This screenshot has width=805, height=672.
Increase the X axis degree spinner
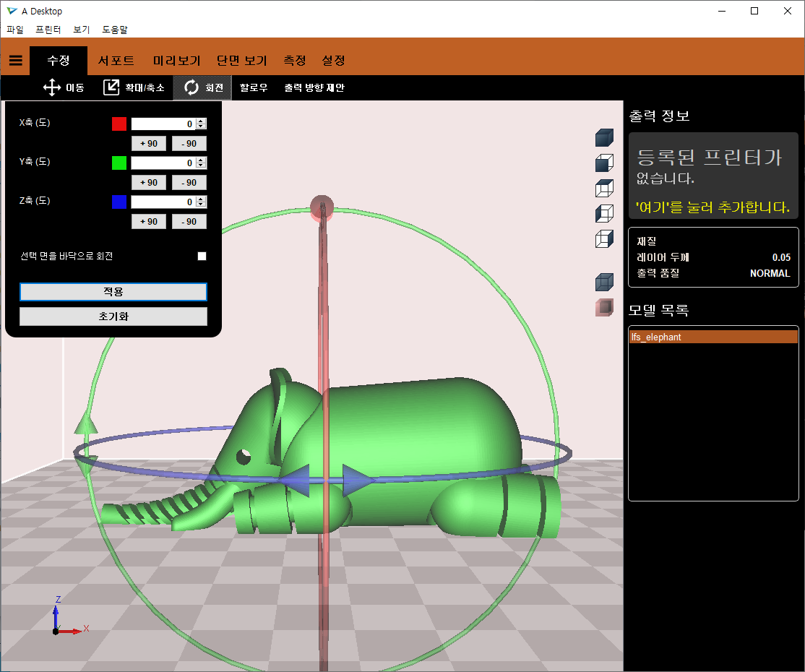click(x=201, y=121)
